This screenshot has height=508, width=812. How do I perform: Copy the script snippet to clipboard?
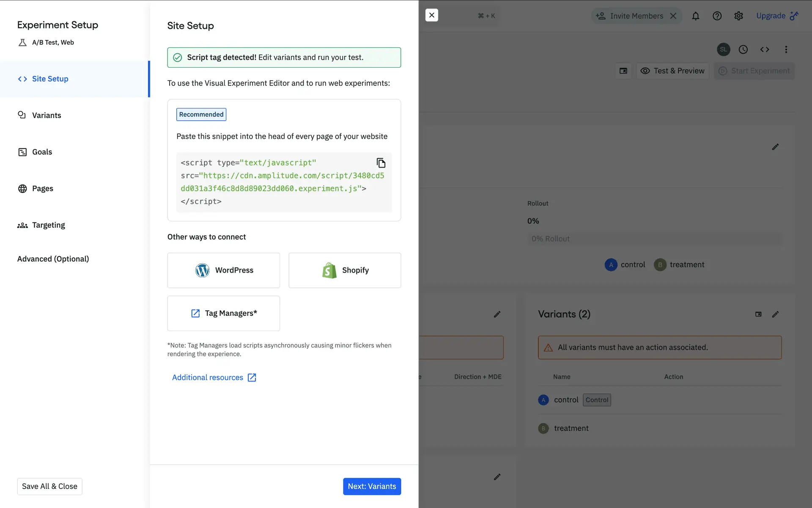(381, 163)
